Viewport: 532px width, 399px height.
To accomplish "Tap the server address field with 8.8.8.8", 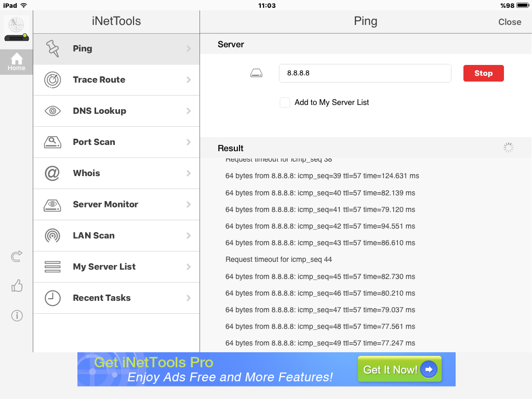I will click(365, 73).
